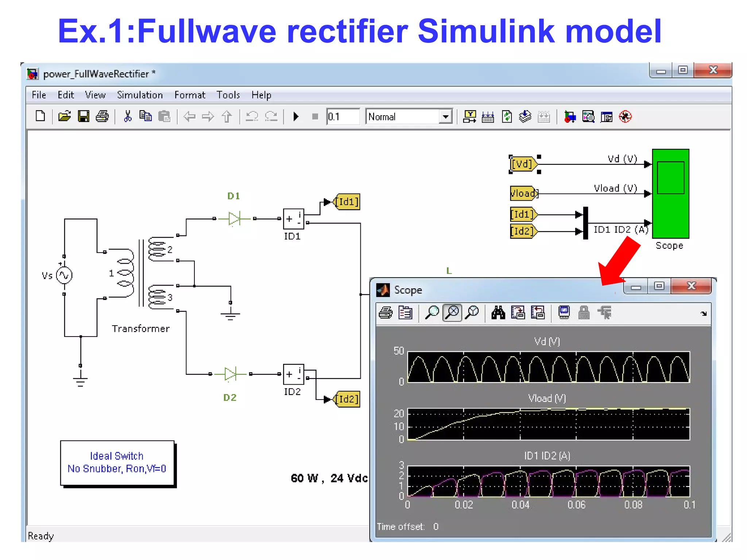Select the [Id1] Goto tag near D1
747x560 pixels.
(347, 202)
